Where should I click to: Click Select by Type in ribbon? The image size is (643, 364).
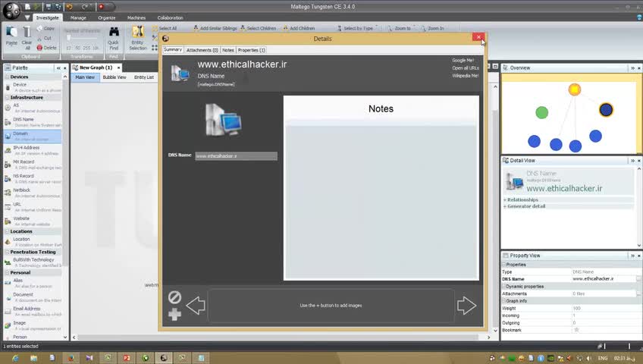pos(355,28)
